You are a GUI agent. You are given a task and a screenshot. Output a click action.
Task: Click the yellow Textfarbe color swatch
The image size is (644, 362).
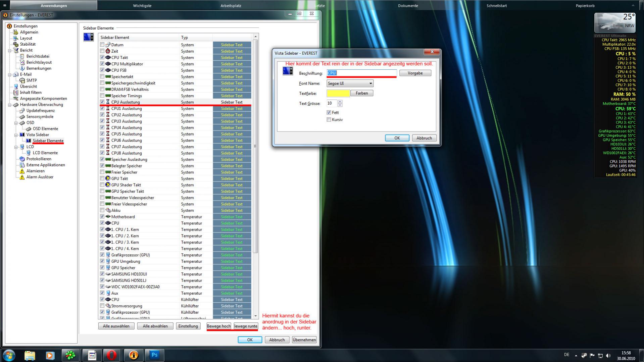pos(338,93)
